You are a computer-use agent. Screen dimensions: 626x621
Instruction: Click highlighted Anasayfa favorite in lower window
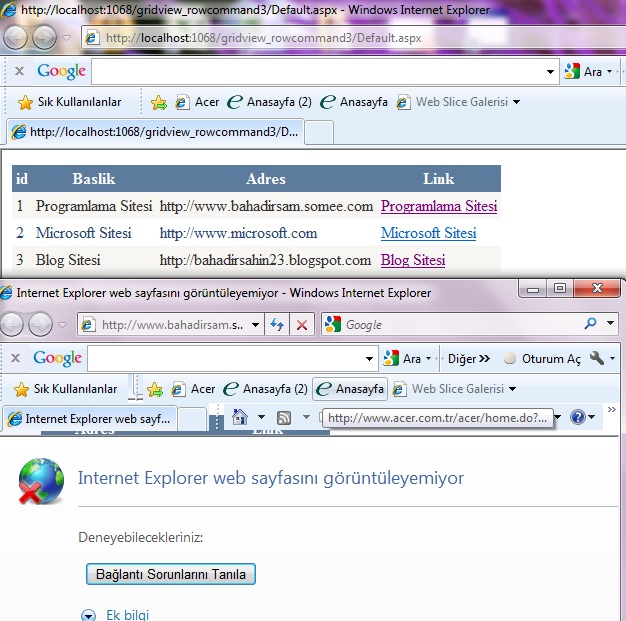[x=350, y=389]
